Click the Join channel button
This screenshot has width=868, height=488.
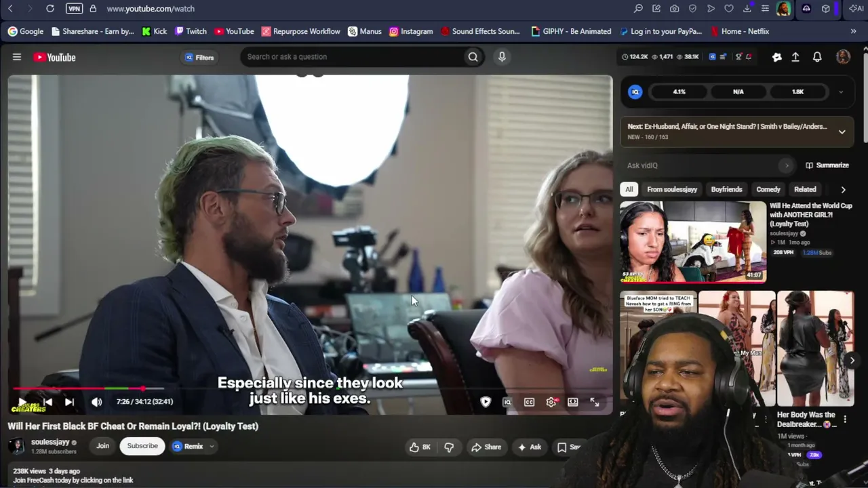102,446
